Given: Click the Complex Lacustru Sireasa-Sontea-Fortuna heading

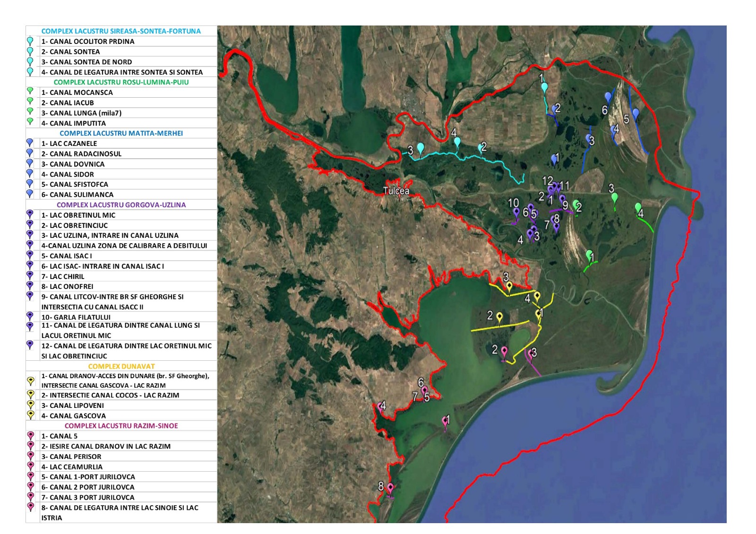Looking at the screenshot, I should 121,31.
